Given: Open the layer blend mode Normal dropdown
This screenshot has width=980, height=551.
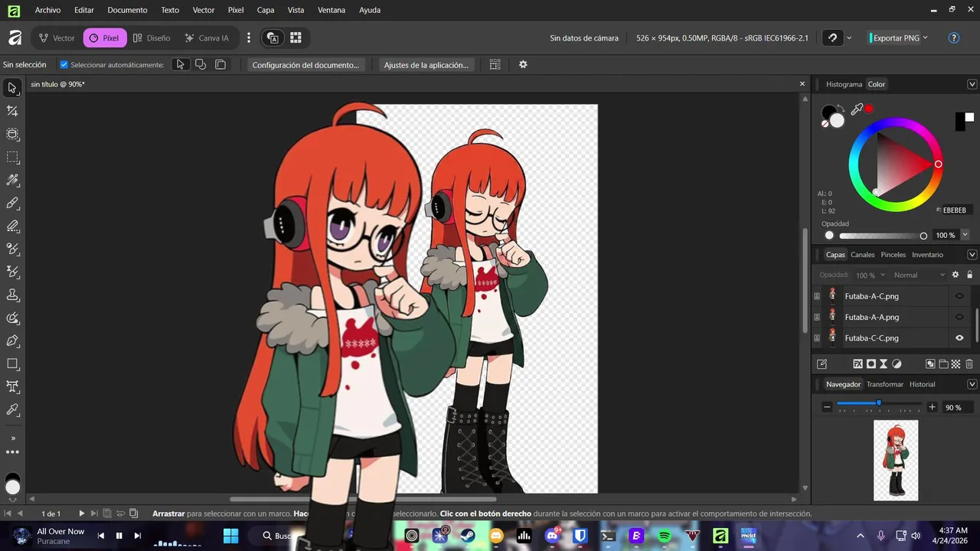Looking at the screenshot, I should [x=920, y=275].
